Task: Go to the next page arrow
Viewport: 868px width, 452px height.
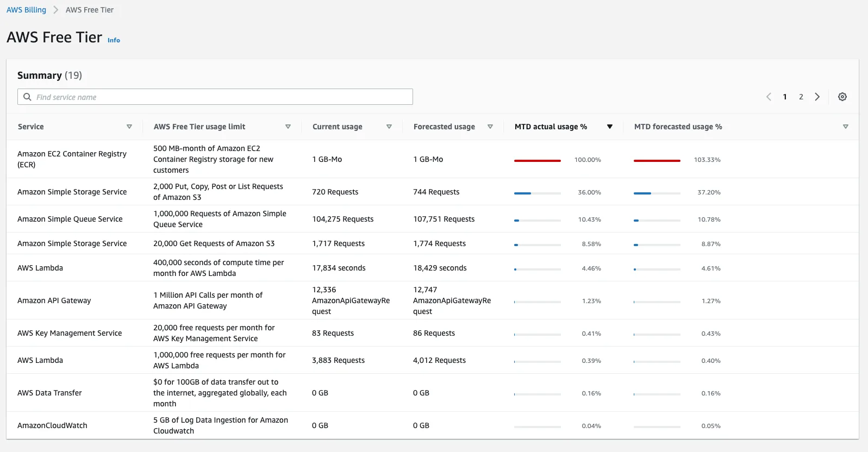Action: tap(817, 97)
